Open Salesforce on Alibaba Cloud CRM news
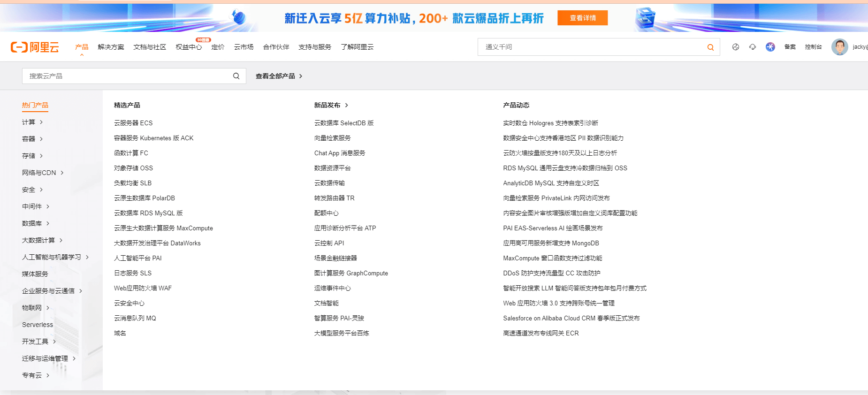This screenshot has width=868, height=395. point(571,318)
